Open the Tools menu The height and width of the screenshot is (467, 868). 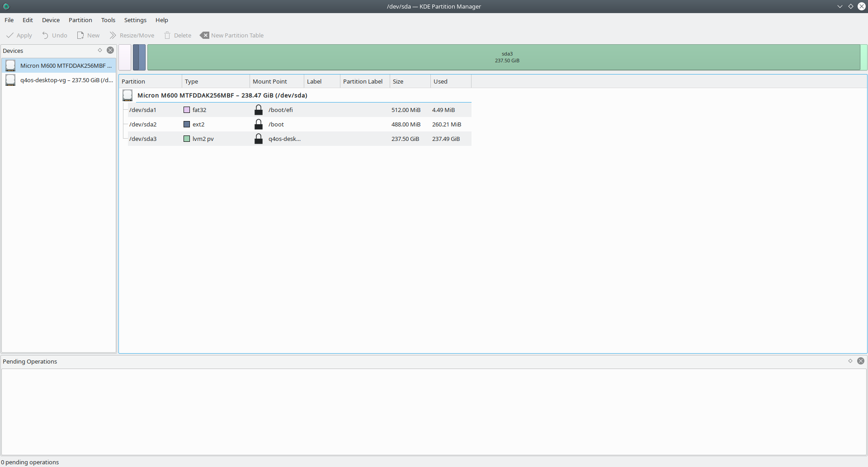[x=108, y=20]
